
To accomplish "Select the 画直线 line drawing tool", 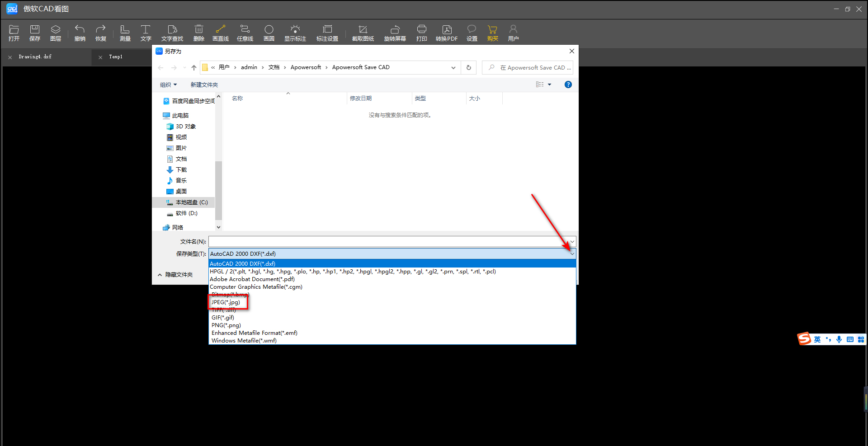I will pos(221,33).
